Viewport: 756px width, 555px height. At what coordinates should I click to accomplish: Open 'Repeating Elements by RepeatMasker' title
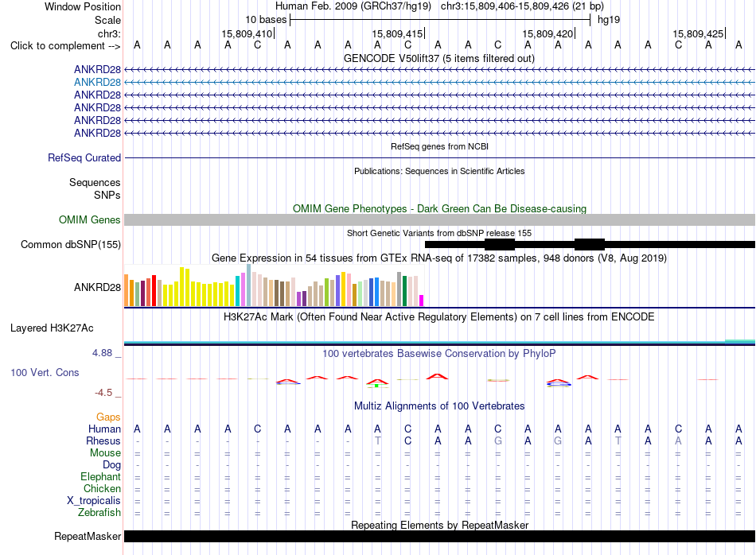[439, 525]
